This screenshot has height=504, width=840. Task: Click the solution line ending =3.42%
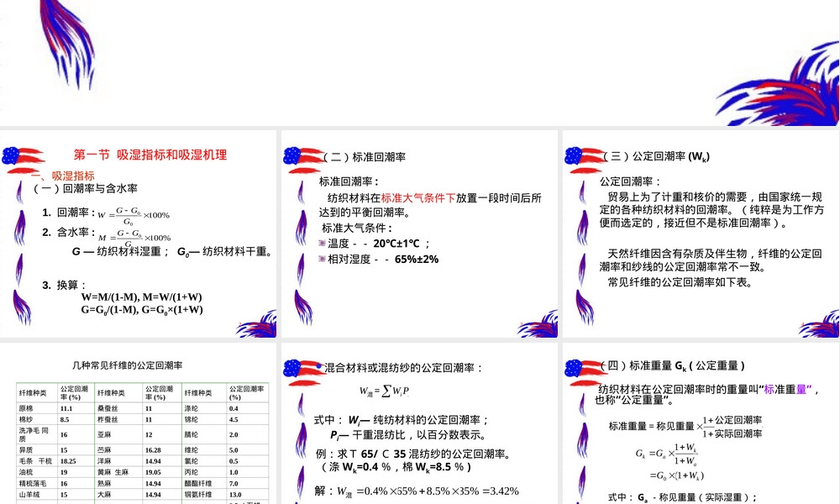pyautogui.click(x=417, y=491)
